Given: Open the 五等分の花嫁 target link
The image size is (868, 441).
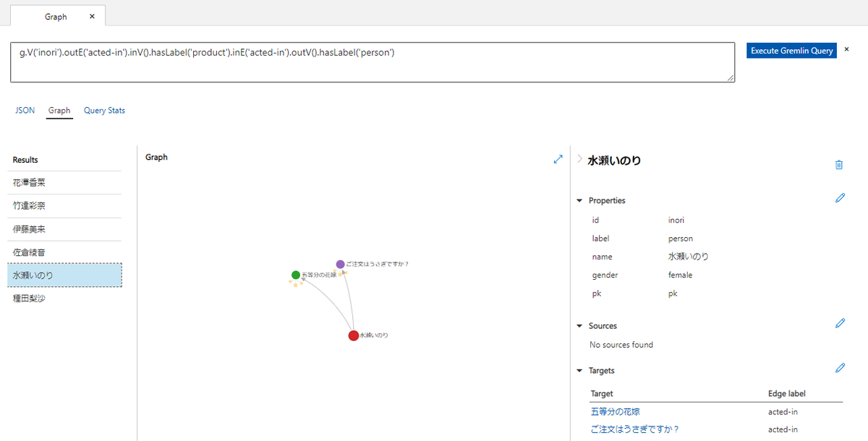Looking at the screenshot, I should coord(614,411).
